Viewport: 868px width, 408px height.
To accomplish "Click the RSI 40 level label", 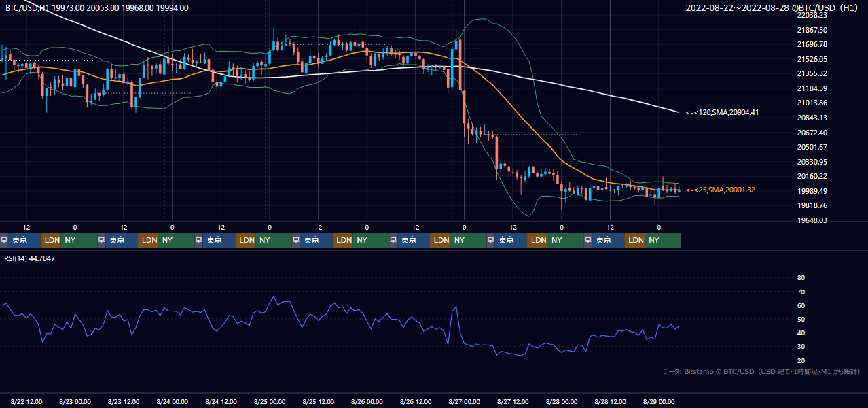I will pyautogui.click(x=801, y=333).
